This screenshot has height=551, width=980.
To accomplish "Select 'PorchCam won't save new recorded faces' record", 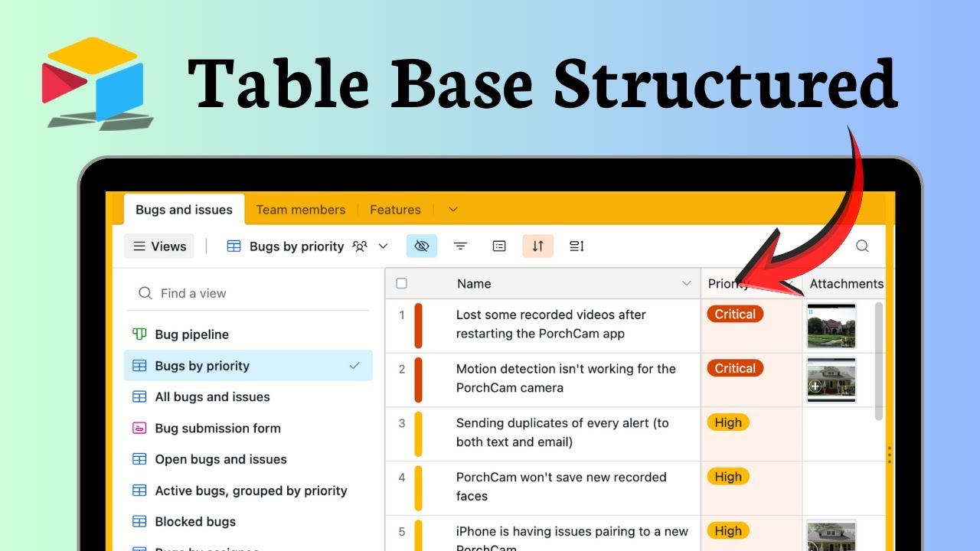I will (x=561, y=487).
